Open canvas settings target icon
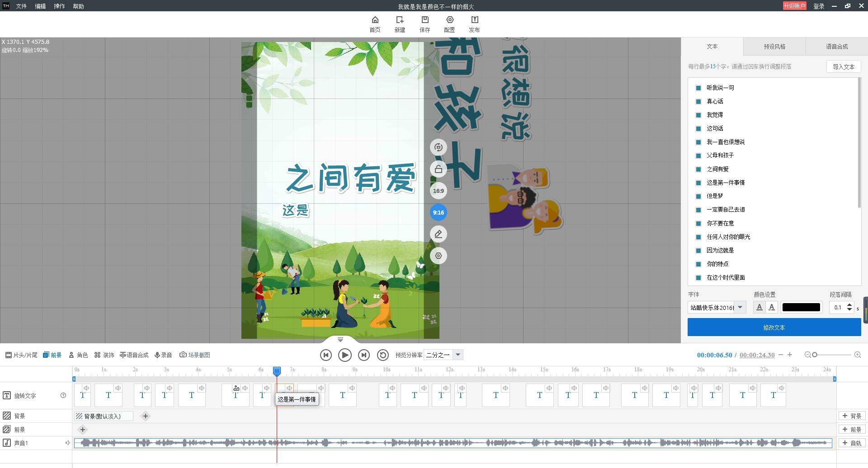Screen dimensions: 868x468 coord(438,256)
